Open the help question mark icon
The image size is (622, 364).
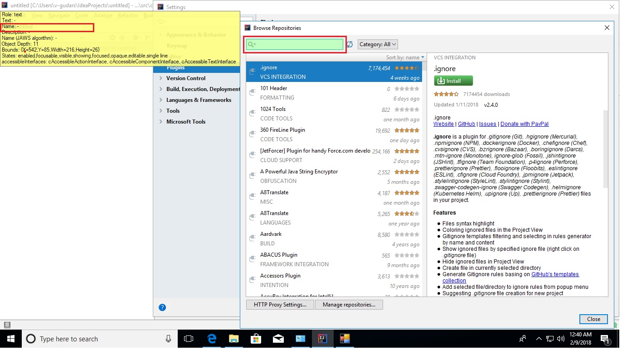(162, 307)
